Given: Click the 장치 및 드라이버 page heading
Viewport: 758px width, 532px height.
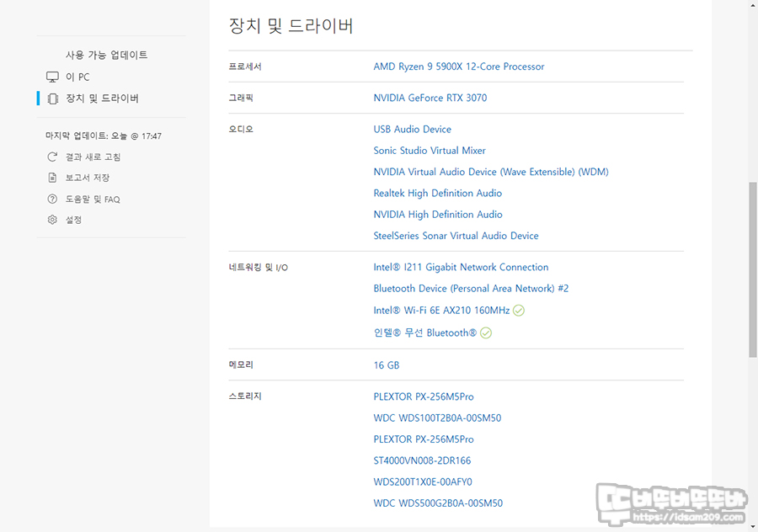Looking at the screenshot, I should point(291,25).
